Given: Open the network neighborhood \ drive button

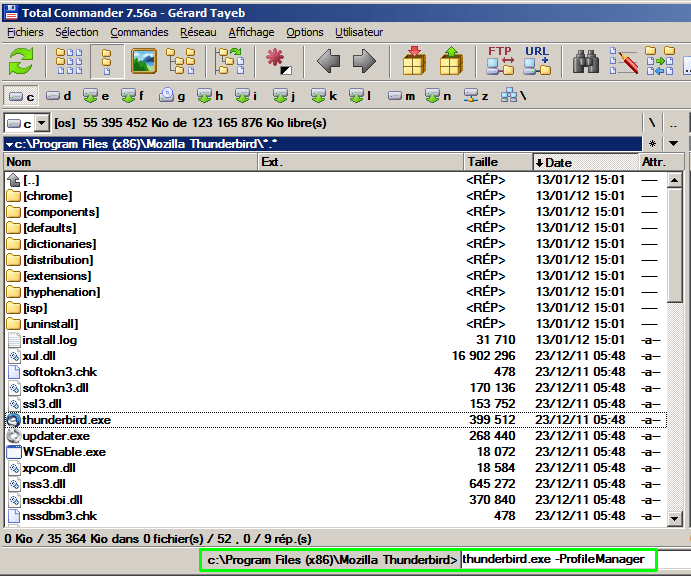Looking at the screenshot, I should tap(514, 96).
